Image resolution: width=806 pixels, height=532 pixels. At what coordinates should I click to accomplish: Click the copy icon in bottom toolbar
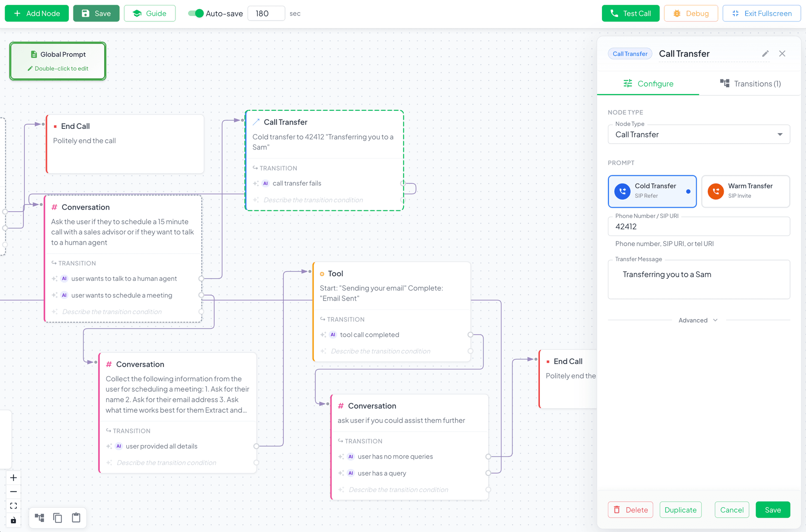(x=58, y=518)
